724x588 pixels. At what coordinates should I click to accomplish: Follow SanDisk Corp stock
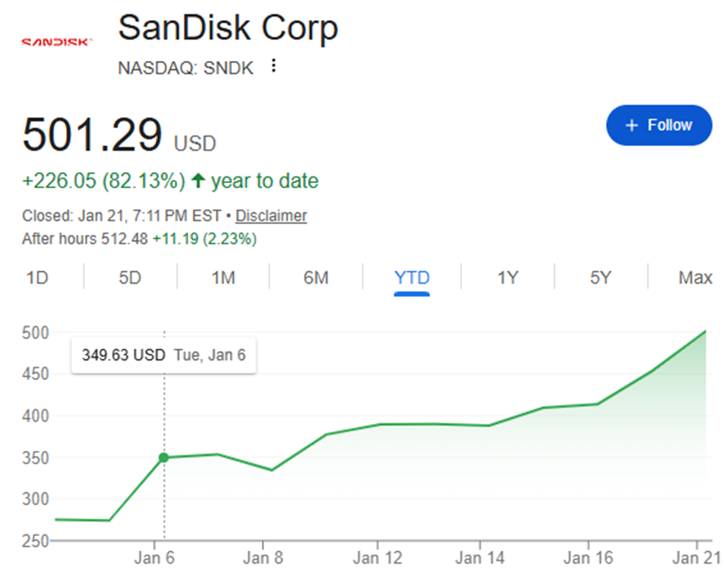pos(659,125)
